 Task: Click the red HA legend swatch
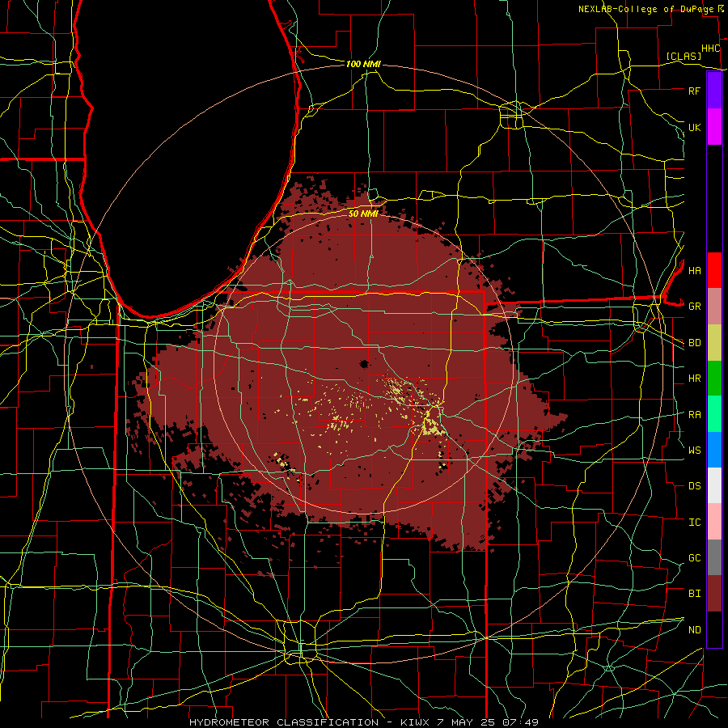coord(714,270)
